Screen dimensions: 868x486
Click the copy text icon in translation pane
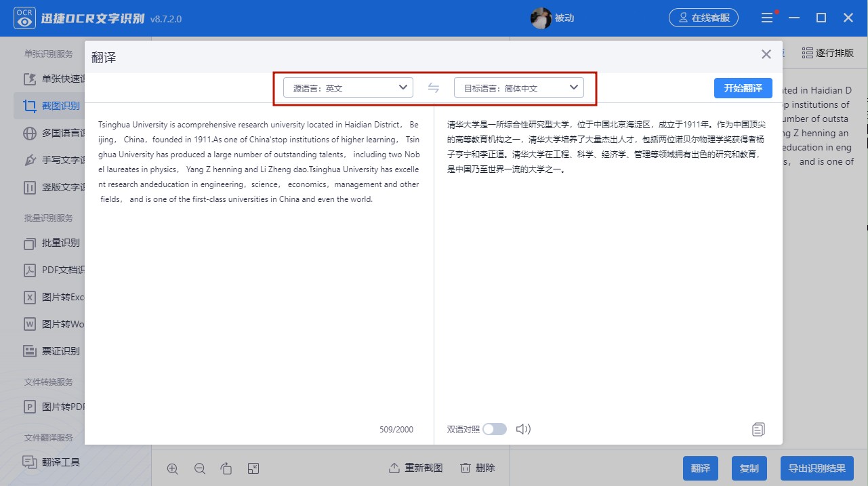pos(758,428)
